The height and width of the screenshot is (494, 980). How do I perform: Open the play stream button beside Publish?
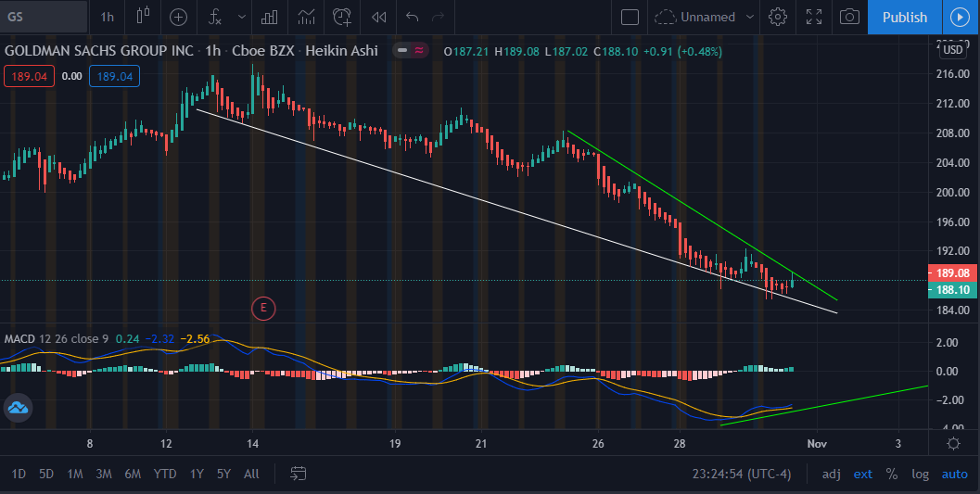[961, 17]
